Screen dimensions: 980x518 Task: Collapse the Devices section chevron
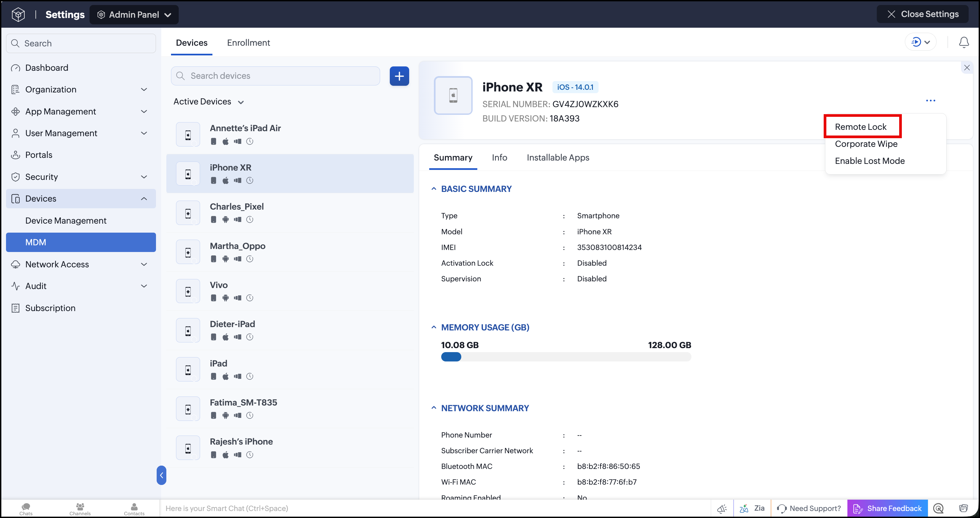coord(144,199)
